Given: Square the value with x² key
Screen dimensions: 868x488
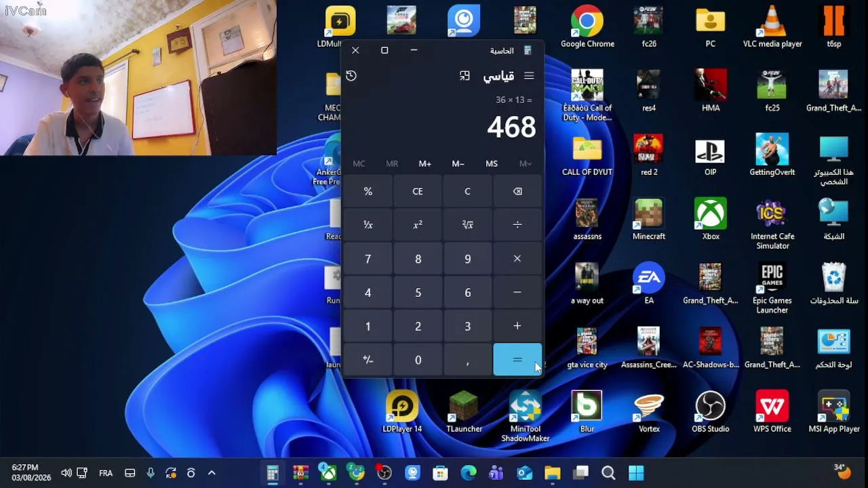Looking at the screenshot, I should [418, 225].
